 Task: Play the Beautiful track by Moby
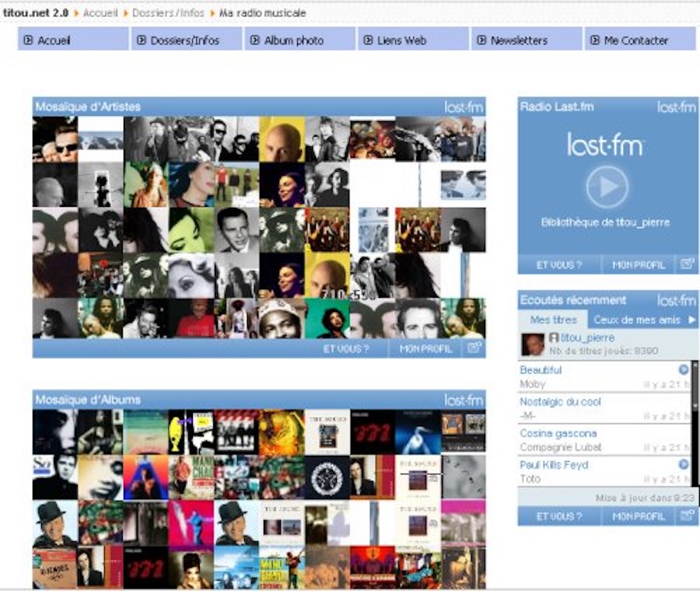coord(684,369)
